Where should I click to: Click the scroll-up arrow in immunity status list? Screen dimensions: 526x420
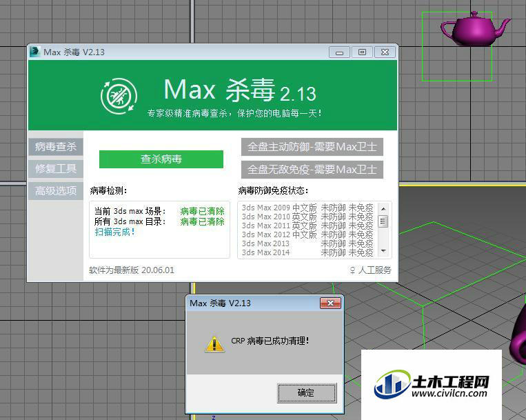[383, 209]
